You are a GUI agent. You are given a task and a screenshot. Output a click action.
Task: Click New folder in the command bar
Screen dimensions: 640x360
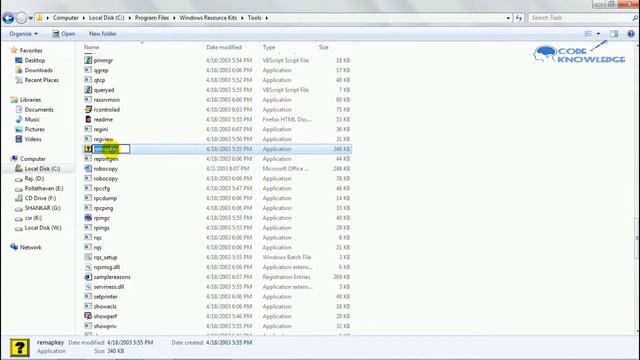tap(102, 34)
